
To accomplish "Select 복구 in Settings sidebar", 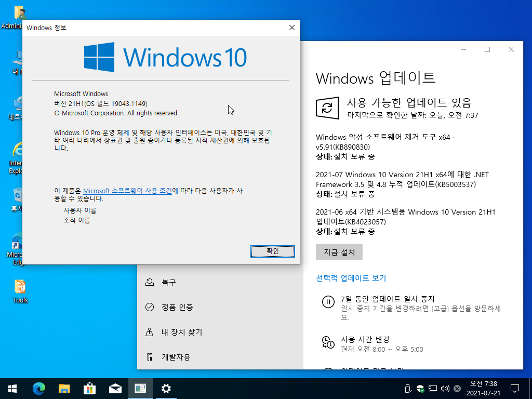I will click(x=220, y=282).
